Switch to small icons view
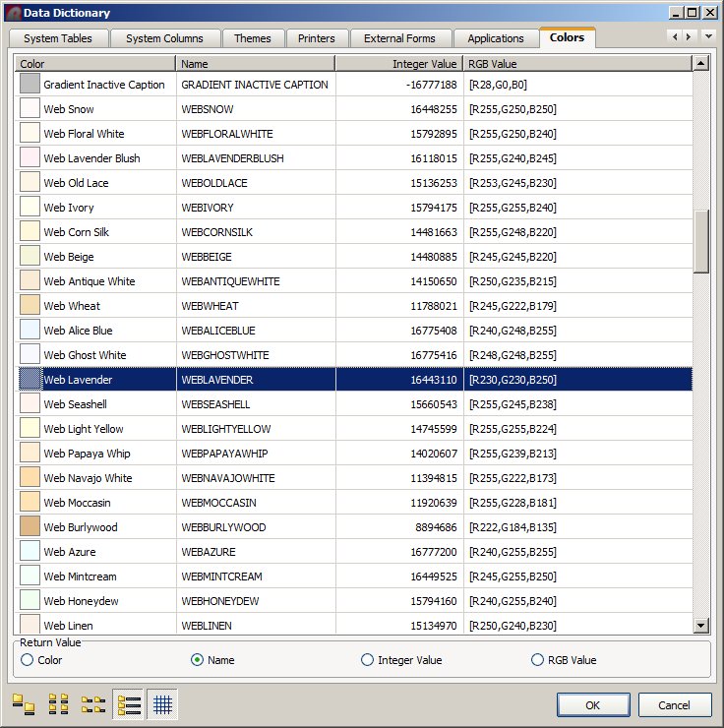 (x=58, y=704)
